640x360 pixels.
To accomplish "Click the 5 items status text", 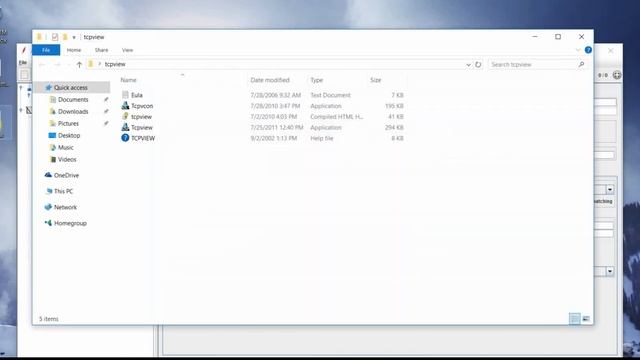I will coord(49,319).
